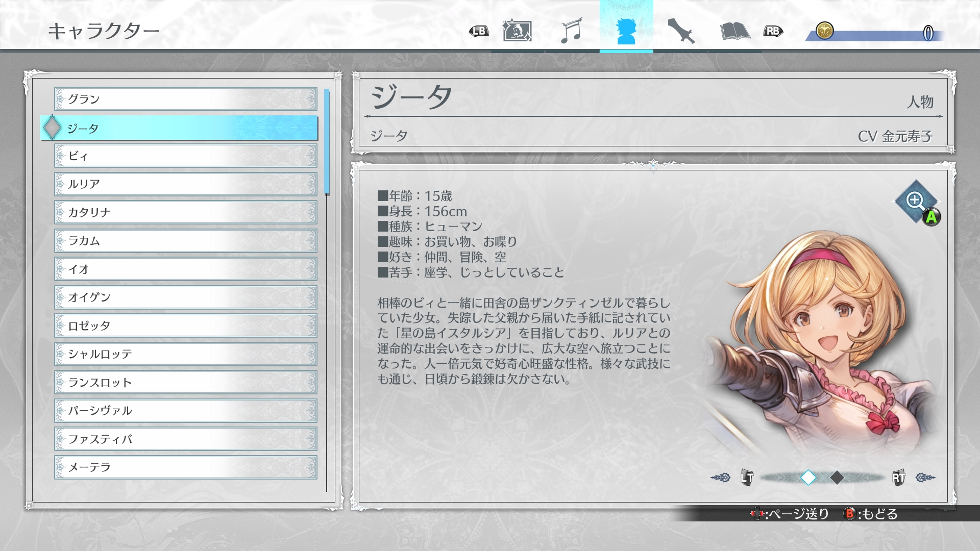
Task: Select the first page diamond indicator
Action: pyautogui.click(x=808, y=478)
